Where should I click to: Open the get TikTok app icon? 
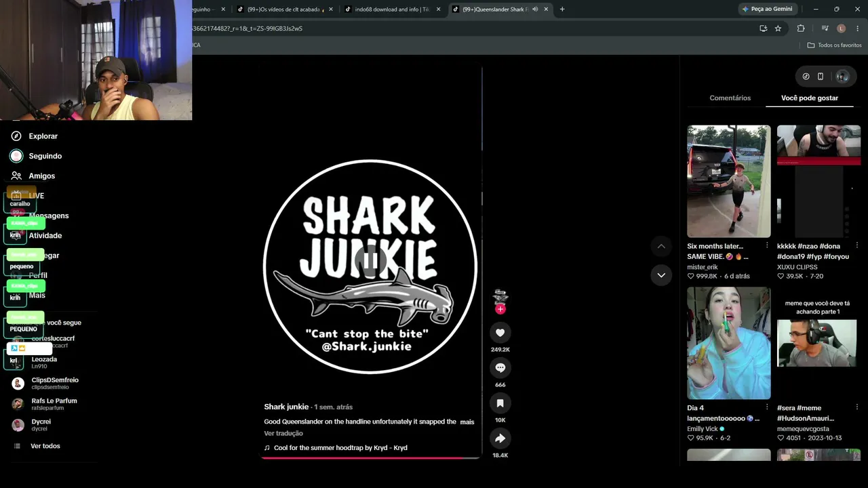click(x=806, y=77)
